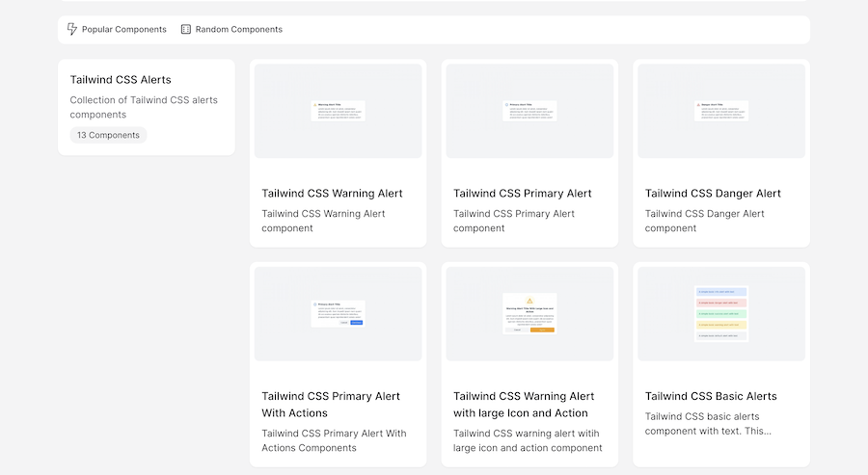Open the Warning Alert large Icon thumbnail
The width and height of the screenshot is (868, 475).
529,314
